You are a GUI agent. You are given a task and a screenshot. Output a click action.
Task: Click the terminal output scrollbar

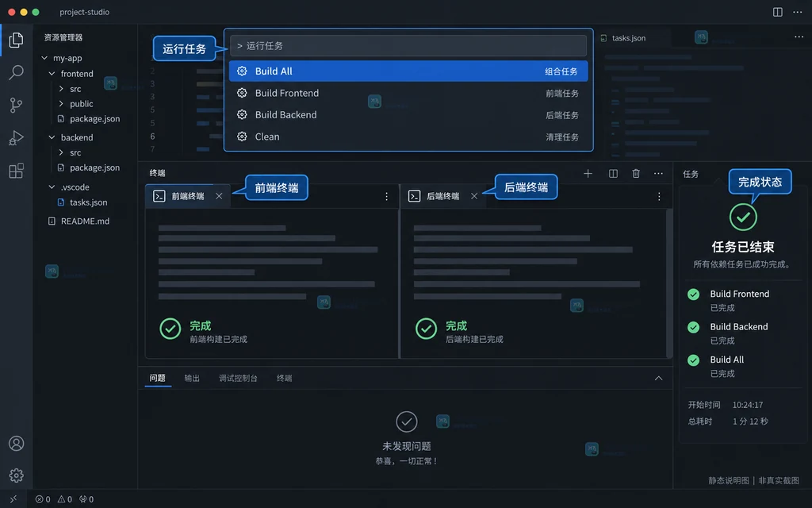click(668, 283)
